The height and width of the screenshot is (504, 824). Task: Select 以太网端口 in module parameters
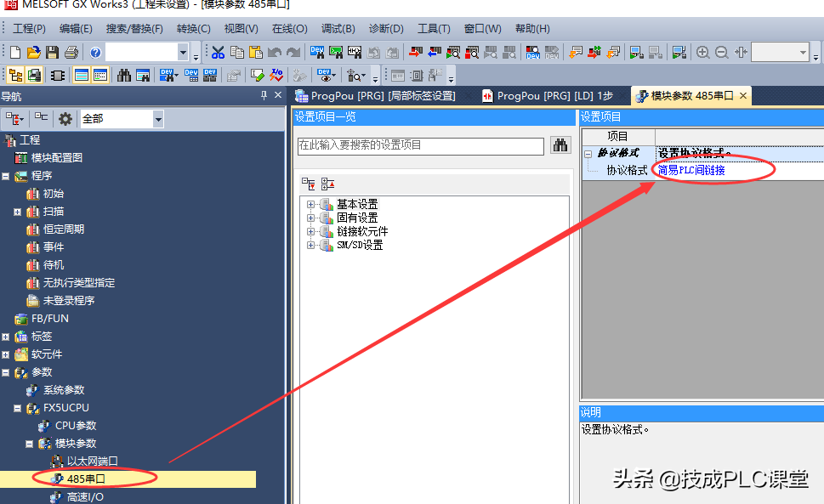(92, 462)
